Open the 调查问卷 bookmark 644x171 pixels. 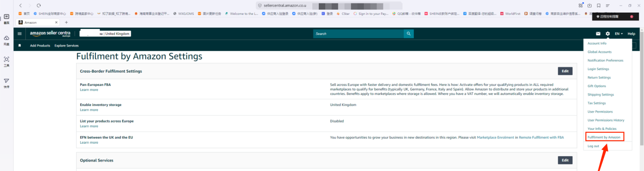[533, 14]
